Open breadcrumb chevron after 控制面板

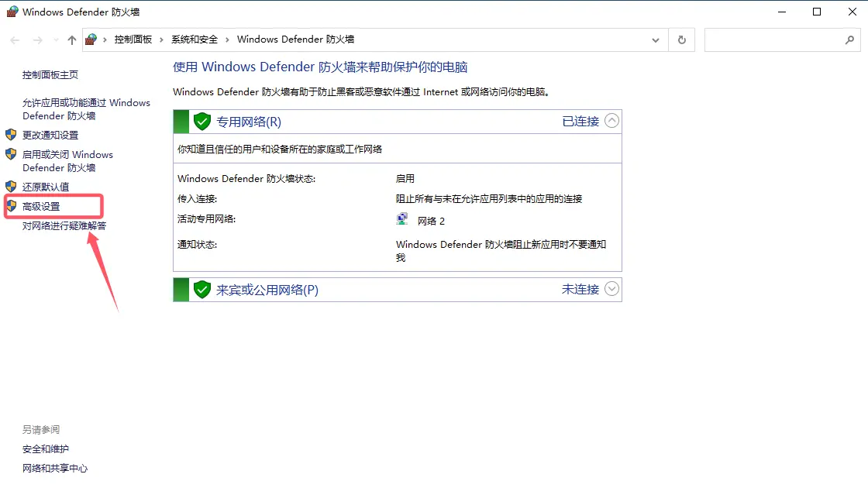[162, 40]
